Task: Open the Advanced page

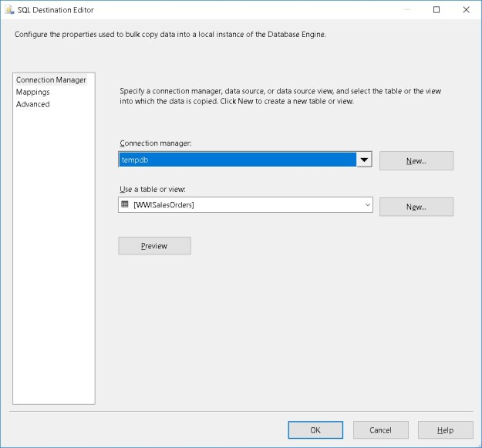Action: coord(32,104)
